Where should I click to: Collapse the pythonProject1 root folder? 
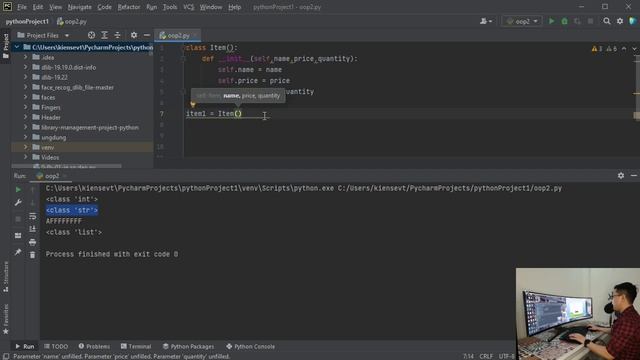pos(17,47)
